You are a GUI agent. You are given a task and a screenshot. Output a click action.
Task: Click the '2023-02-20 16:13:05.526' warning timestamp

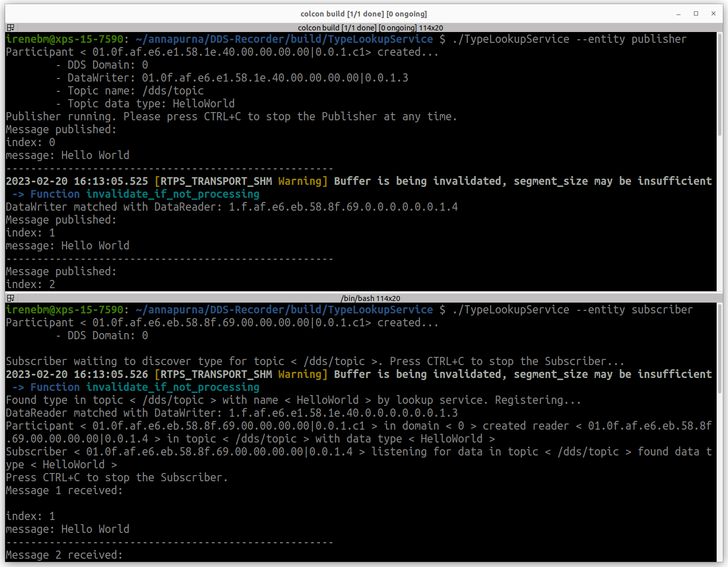coord(77,374)
